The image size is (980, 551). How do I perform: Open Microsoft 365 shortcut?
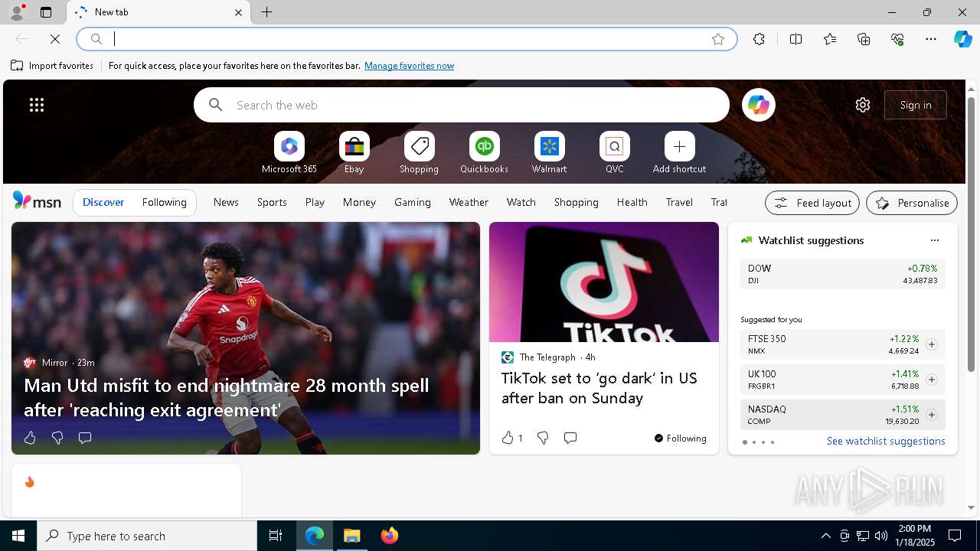coord(289,153)
